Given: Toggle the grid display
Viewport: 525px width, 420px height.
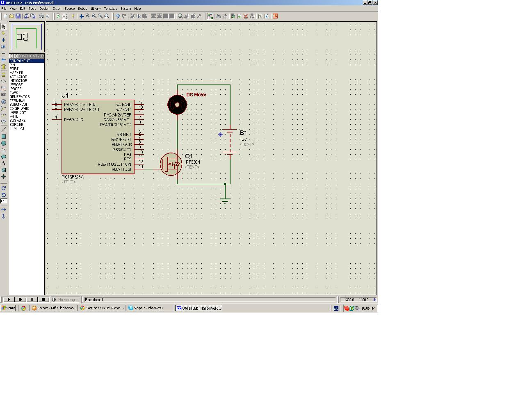Looking at the screenshot, I should (65, 16).
